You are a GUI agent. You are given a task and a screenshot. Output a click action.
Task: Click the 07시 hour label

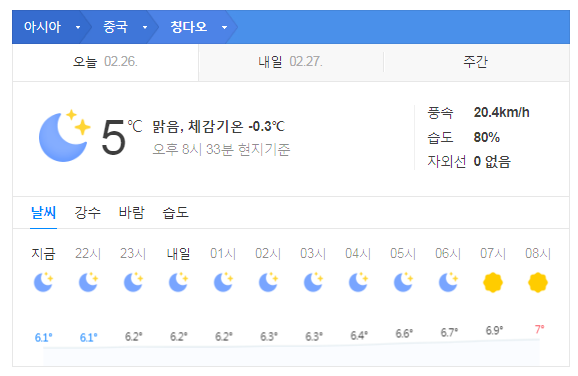coord(493,254)
